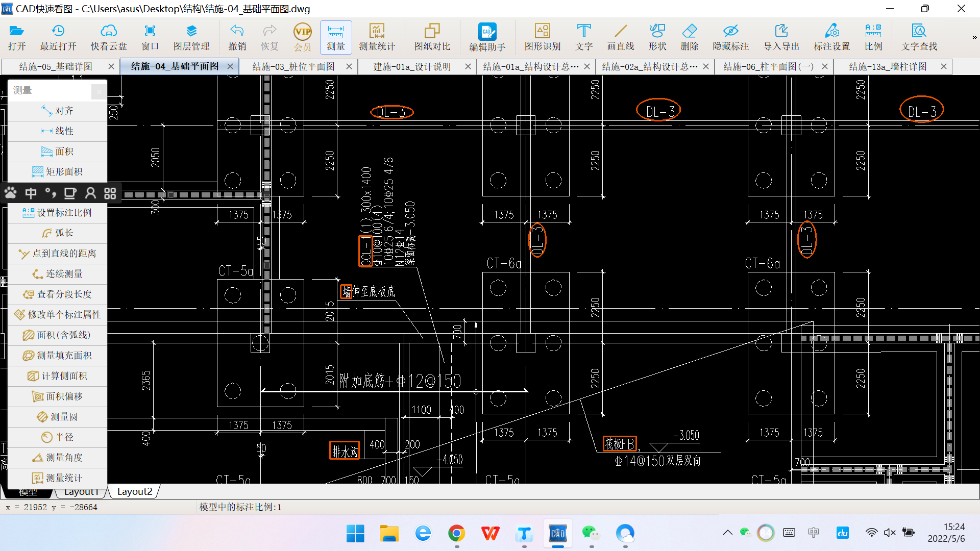Viewport: 980px width, 551px height.
Task: Open the VIP 会员 page
Action: [x=303, y=38]
